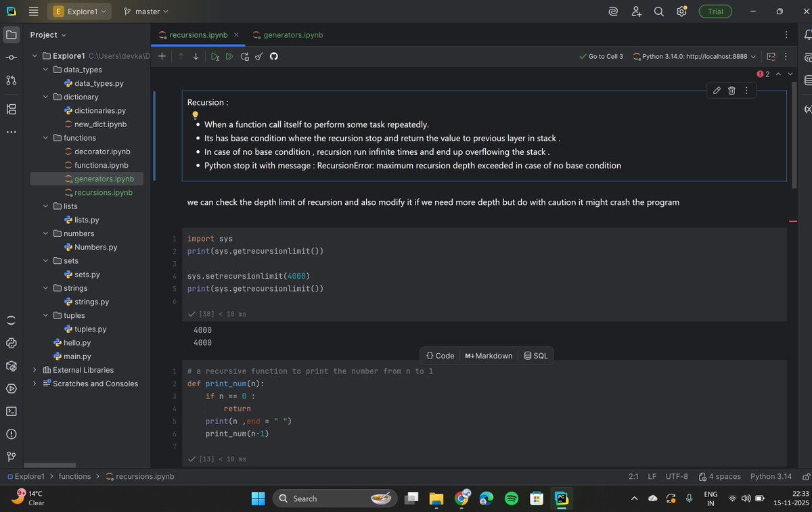Open Code With Me add-user icon
812x512 pixels.
(636, 11)
